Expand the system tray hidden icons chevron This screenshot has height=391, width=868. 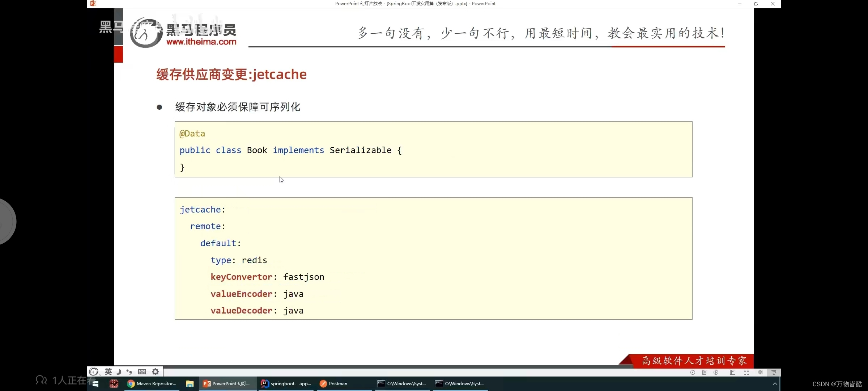point(775,384)
